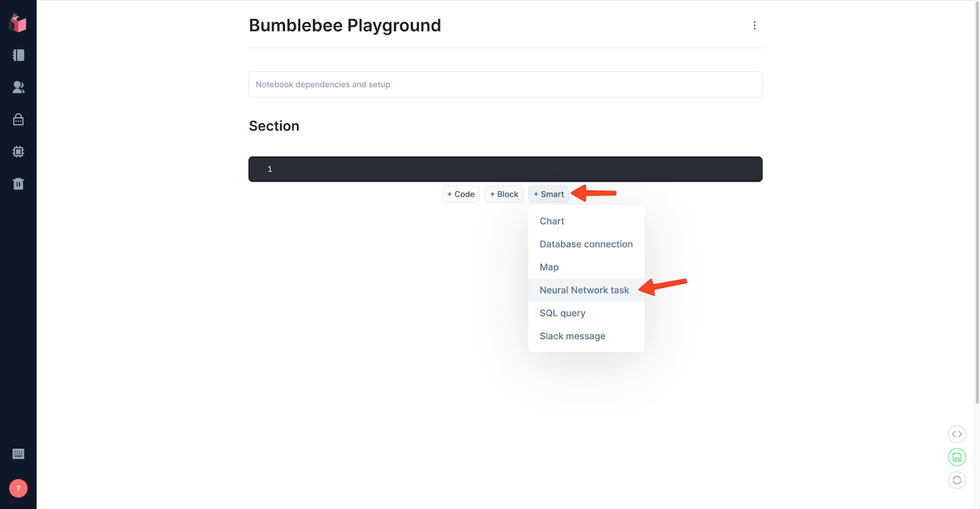The width and height of the screenshot is (980, 509).
Task: Insert a new Block cell
Action: pos(504,194)
